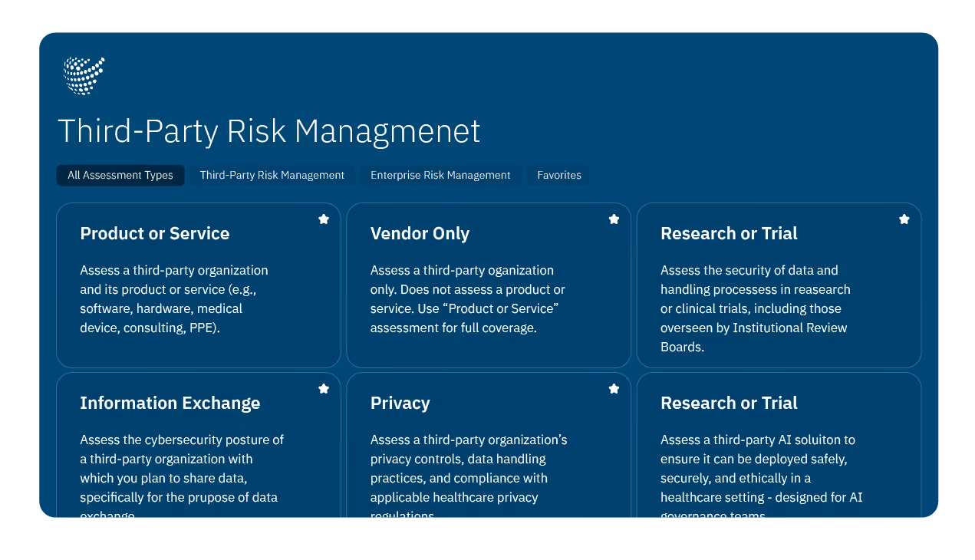The height and width of the screenshot is (560, 975).
Task: Open the Product or Service assessment card
Action: click(199, 285)
